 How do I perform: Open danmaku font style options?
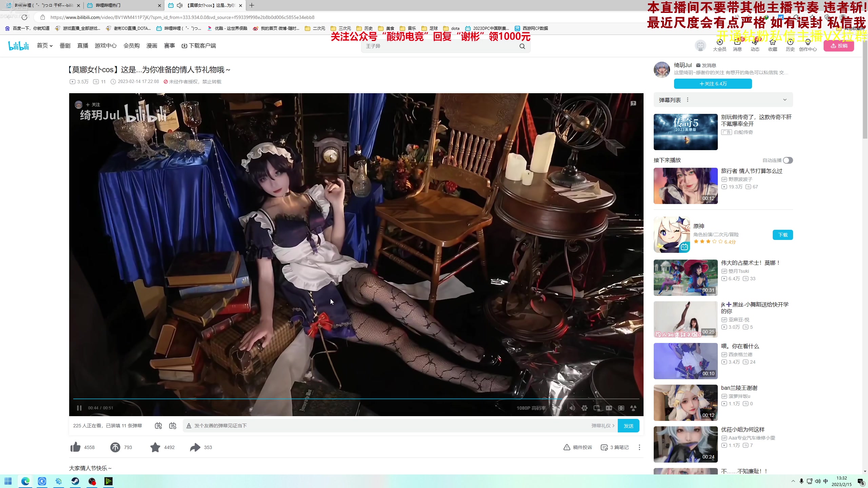pyautogui.click(x=189, y=426)
